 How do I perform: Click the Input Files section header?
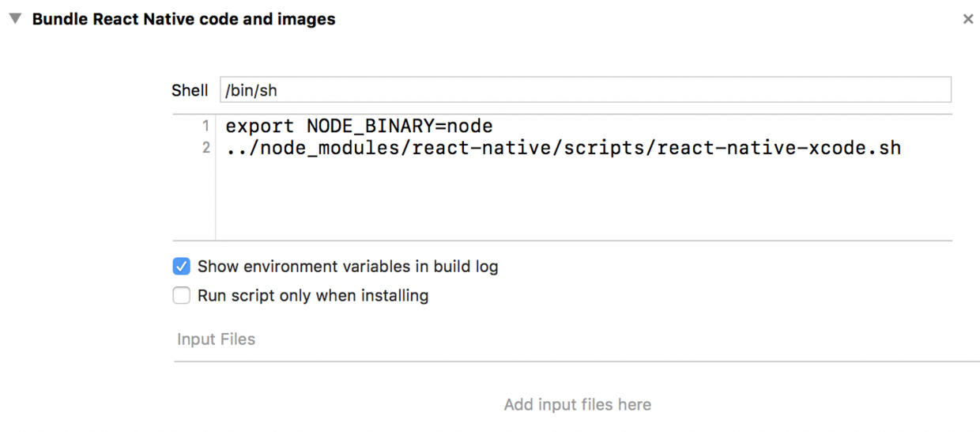216,339
